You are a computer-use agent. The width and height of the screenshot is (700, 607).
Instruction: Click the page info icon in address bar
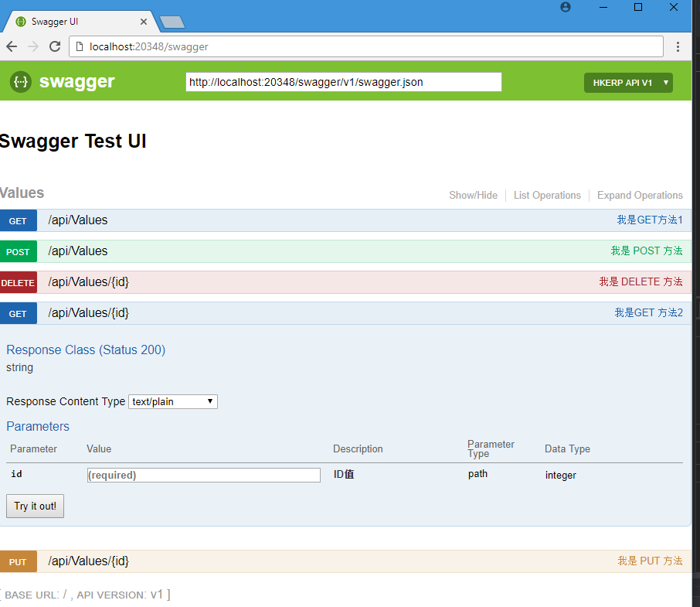[x=80, y=46]
